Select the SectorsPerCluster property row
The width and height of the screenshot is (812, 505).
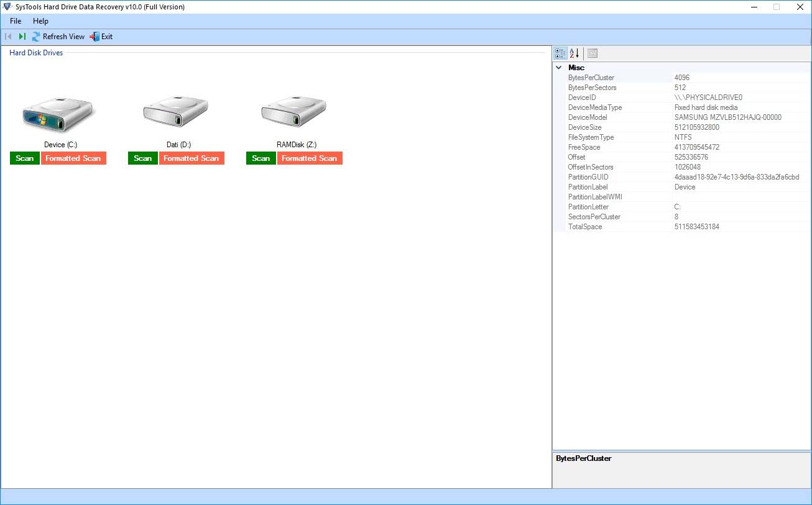point(682,217)
